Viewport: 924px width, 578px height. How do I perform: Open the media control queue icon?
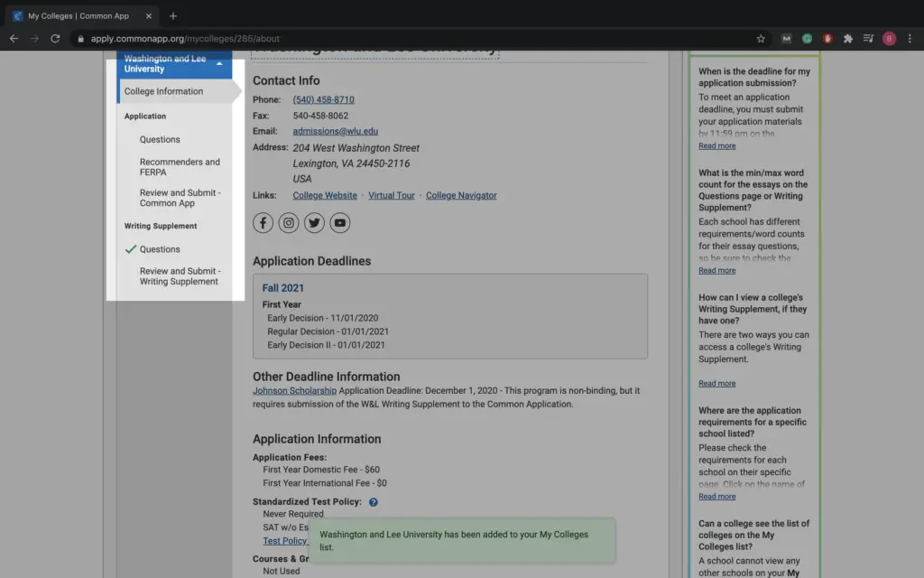tap(868, 38)
